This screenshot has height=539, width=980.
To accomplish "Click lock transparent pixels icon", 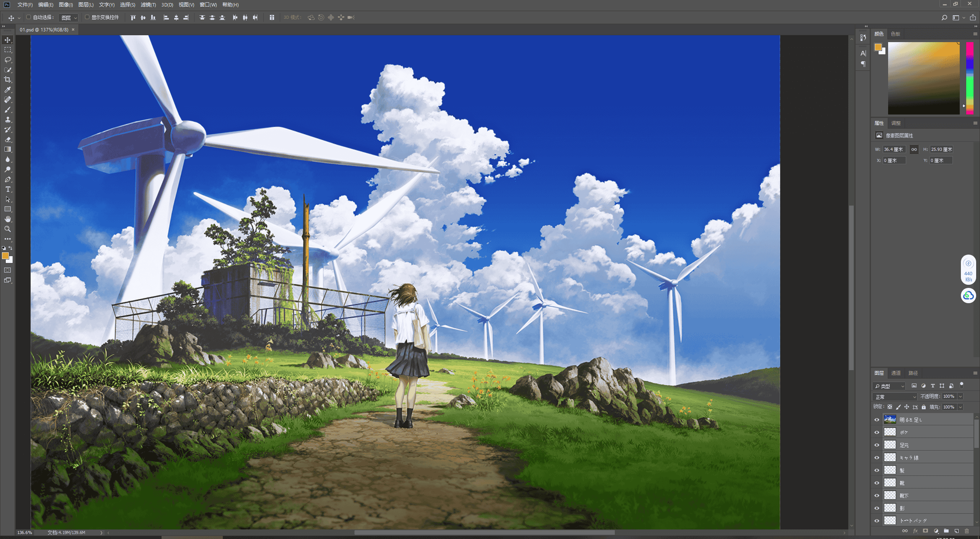I will [x=890, y=407].
